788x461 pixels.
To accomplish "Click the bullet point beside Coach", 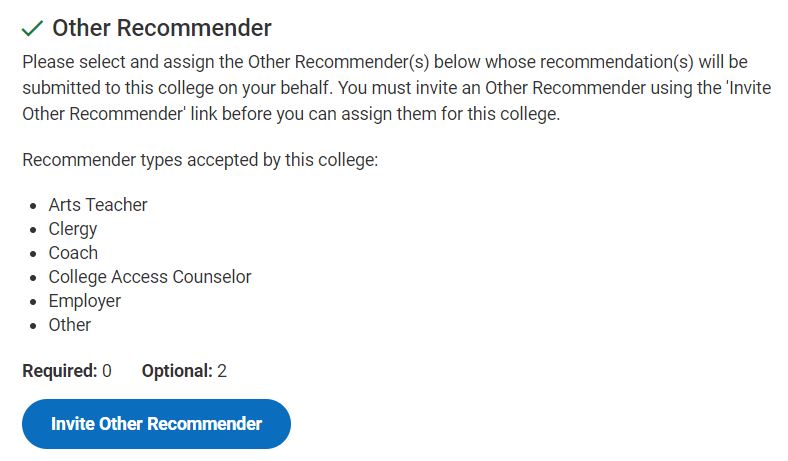I will (34, 254).
